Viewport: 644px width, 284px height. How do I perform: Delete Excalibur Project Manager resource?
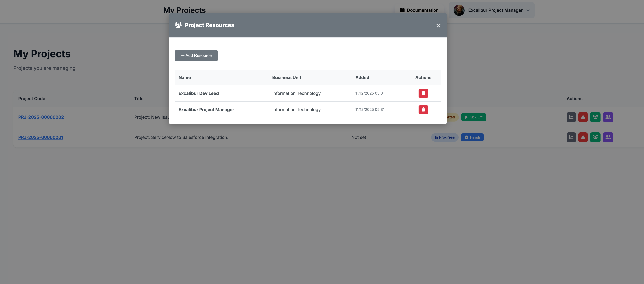(x=423, y=109)
